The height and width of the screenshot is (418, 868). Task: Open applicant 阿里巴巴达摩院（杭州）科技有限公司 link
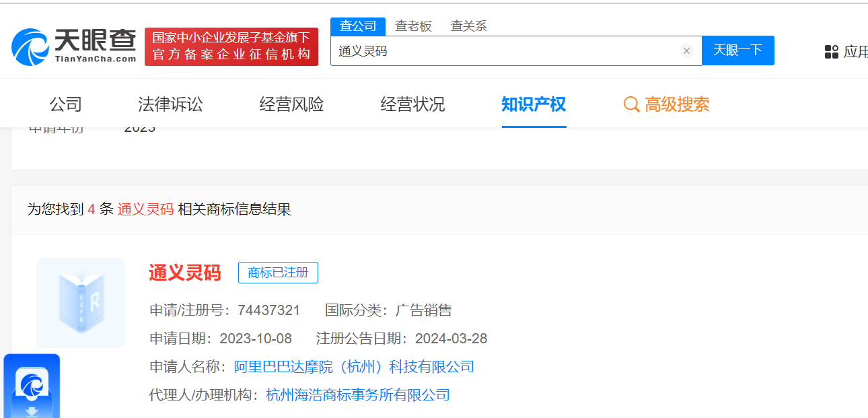tap(354, 367)
